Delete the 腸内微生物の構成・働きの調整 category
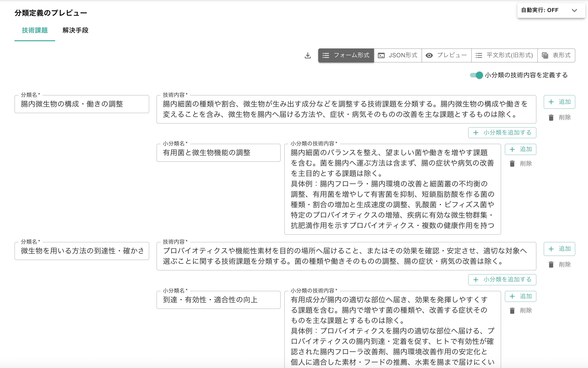 click(x=559, y=117)
